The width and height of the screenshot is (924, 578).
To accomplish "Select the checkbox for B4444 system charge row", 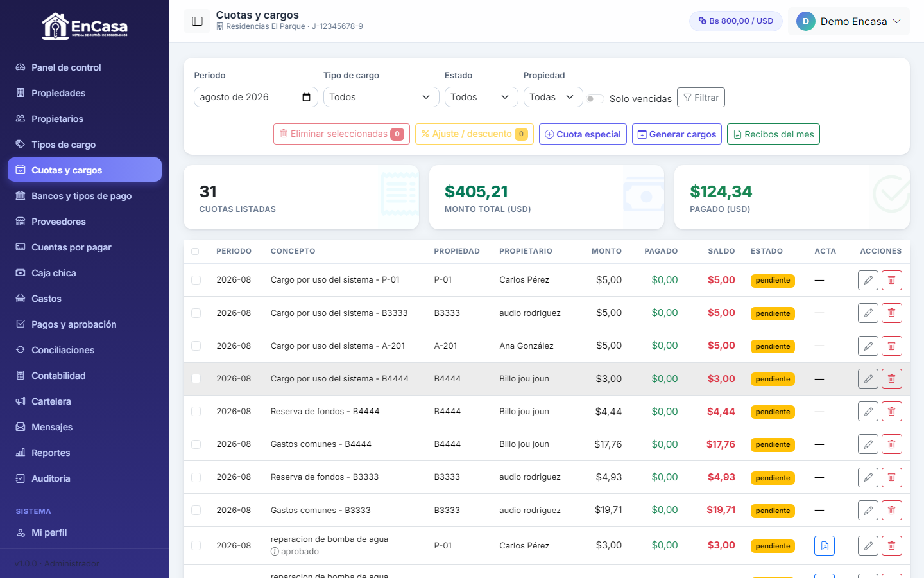I will coord(196,379).
